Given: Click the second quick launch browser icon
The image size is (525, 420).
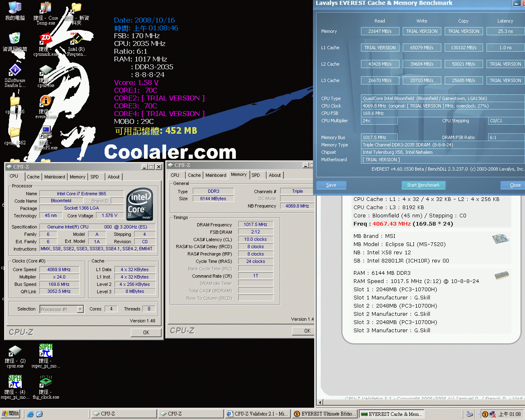Looking at the screenshot, I should 39,414.
